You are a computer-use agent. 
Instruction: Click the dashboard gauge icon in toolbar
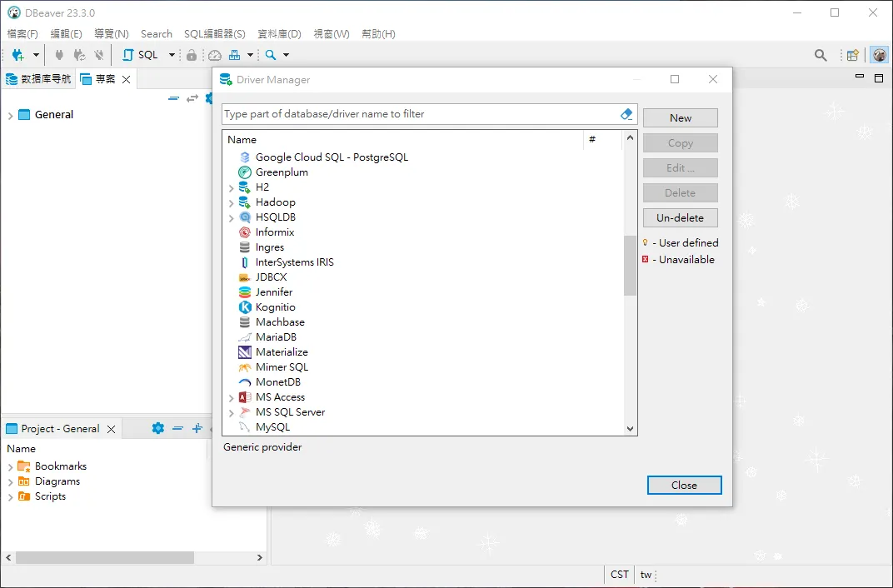(215, 55)
